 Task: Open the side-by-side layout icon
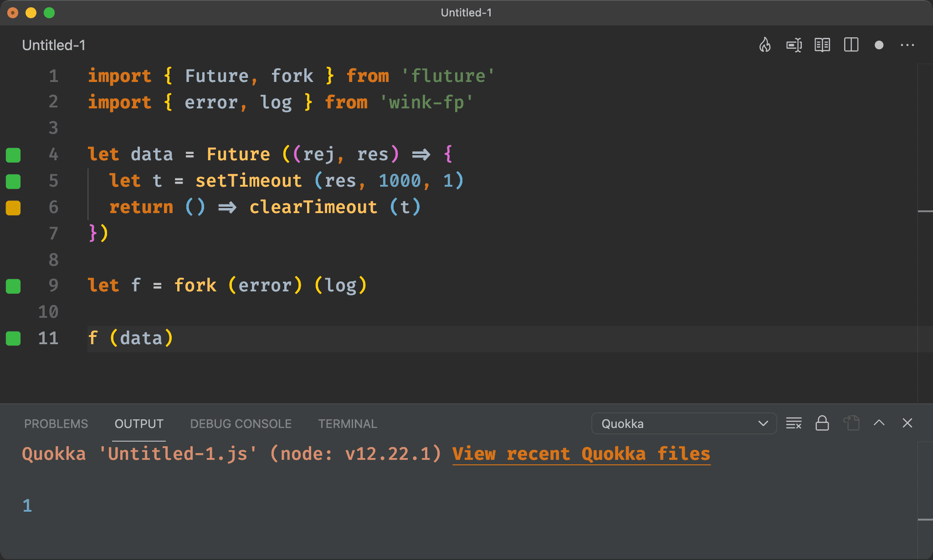pyautogui.click(x=853, y=45)
